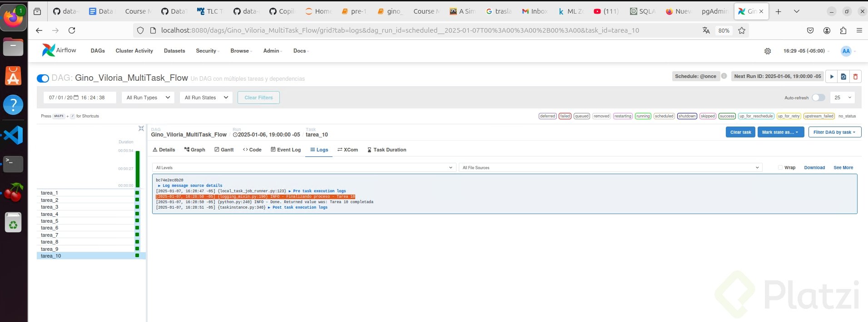Viewport: 868px width, 322px height.
Task: Open the All File Sources dropdown
Action: pos(610,167)
